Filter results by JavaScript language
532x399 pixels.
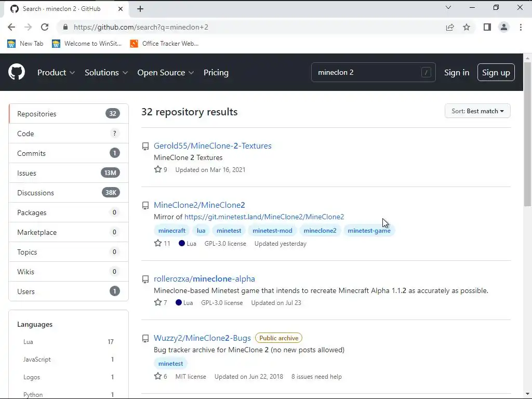click(x=69, y=360)
